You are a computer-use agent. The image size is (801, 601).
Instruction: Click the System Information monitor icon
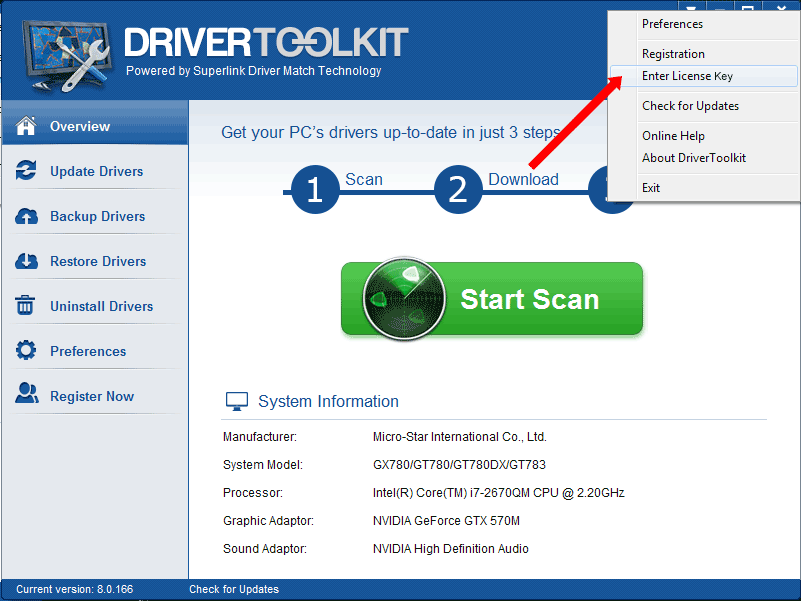(x=237, y=401)
